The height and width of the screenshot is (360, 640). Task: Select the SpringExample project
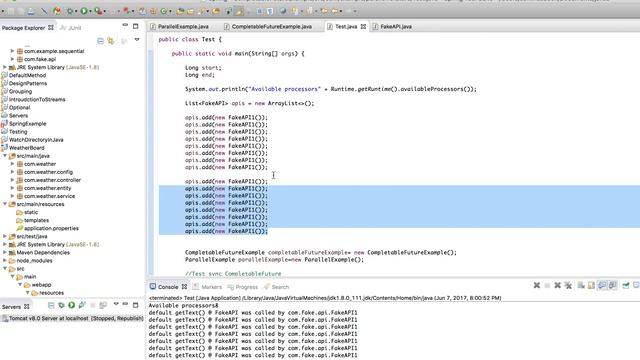(x=27, y=124)
